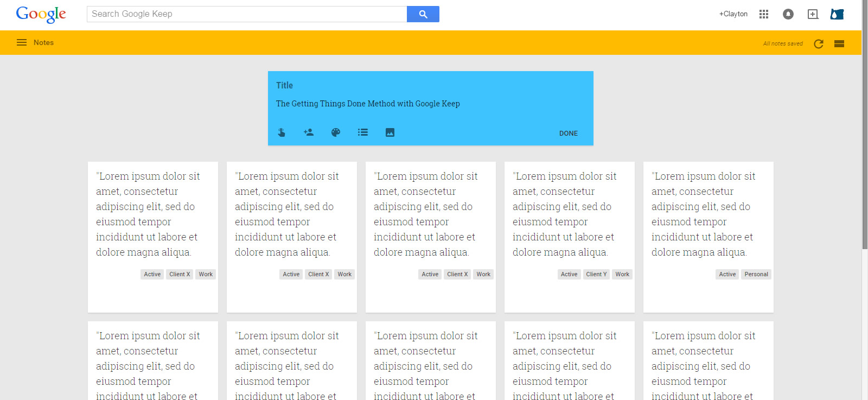Viewport: 868px width, 400px height.
Task: Show checkboxes using the list icon
Action: (x=363, y=132)
